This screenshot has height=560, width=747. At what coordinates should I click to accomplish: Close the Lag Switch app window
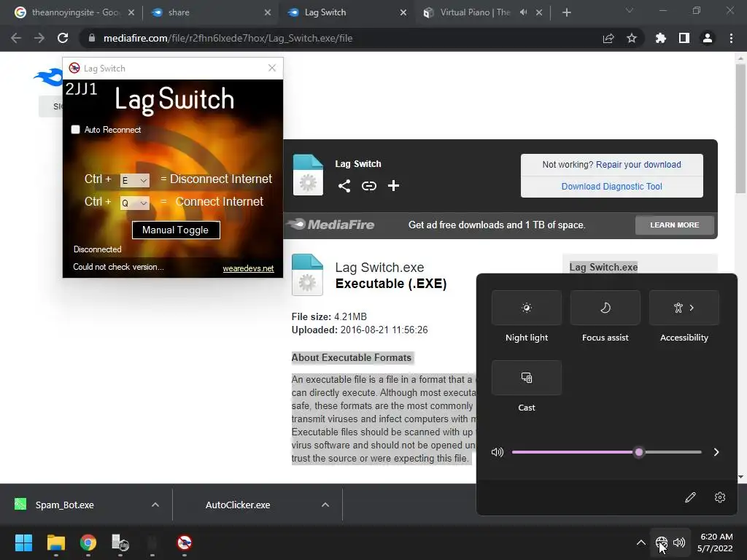[x=272, y=68]
